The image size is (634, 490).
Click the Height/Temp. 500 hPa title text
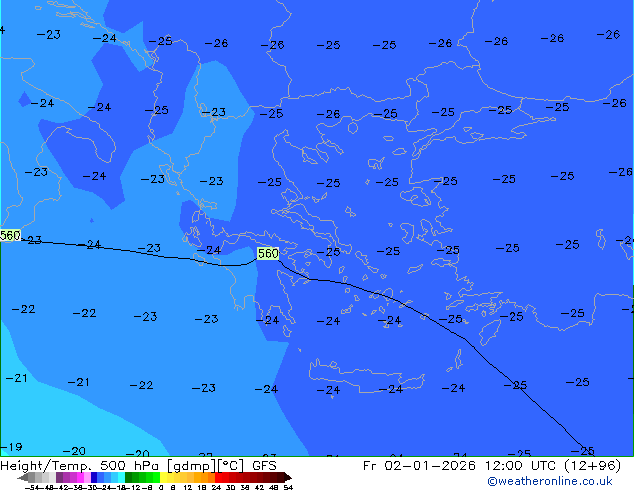click(x=82, y=466)
